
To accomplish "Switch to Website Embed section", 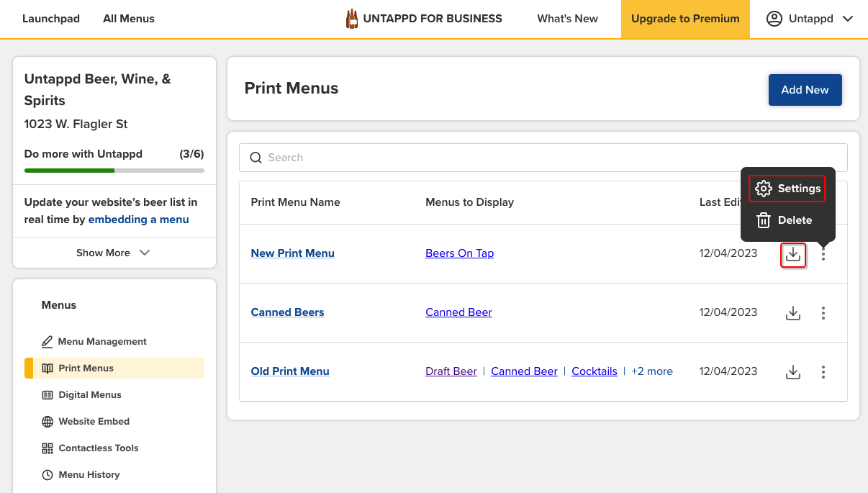I will [x=94, y=421].
